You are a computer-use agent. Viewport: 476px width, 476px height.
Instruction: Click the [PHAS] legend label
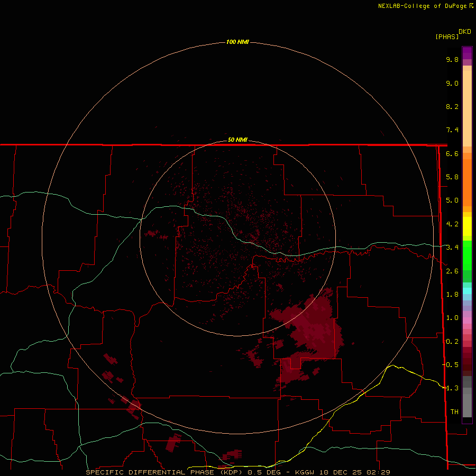tap(447, 37)
